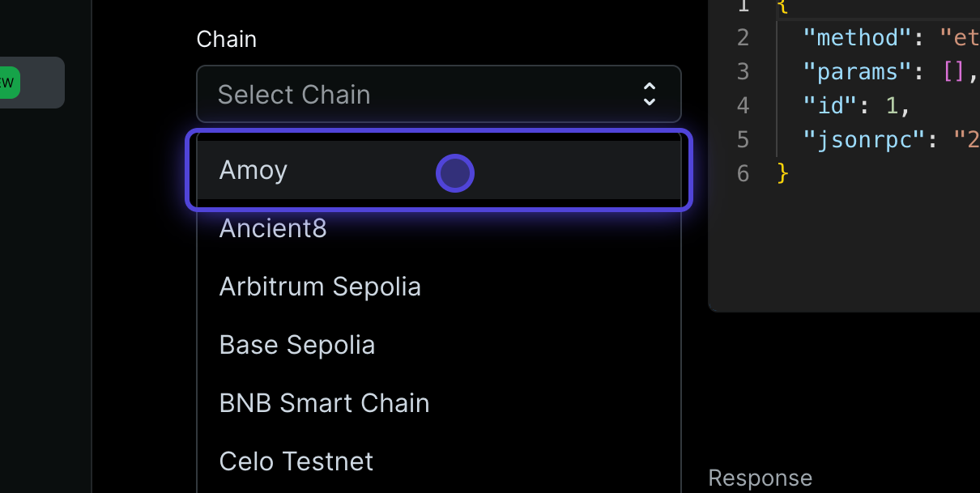The width and height of the screenshot is (980, 493).
Task: Click the Response section heading
Action: pyautogui.click(x=760, y=478)
